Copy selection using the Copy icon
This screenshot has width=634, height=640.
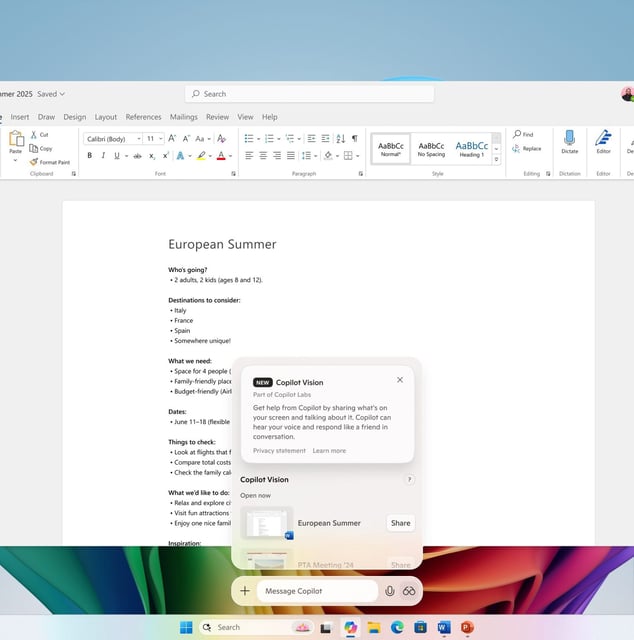pos(33,149)
